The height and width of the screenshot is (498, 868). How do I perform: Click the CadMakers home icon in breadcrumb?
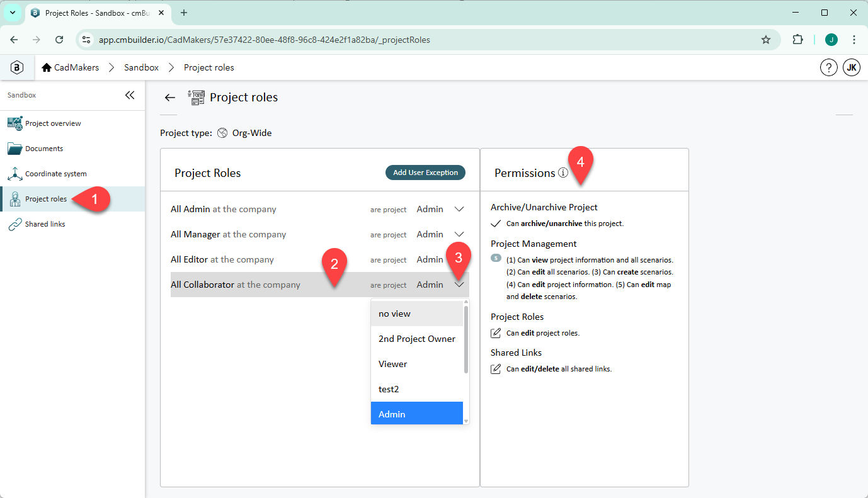point(47,67)
